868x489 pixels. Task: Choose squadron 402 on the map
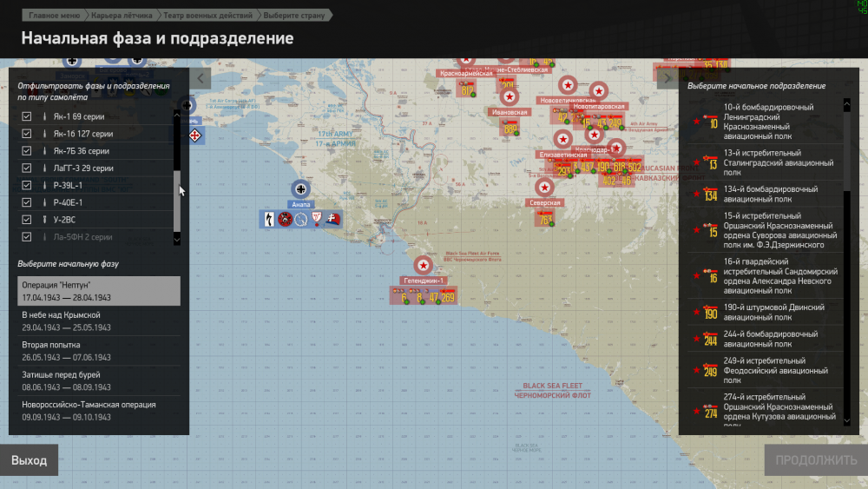coord(609,181)
